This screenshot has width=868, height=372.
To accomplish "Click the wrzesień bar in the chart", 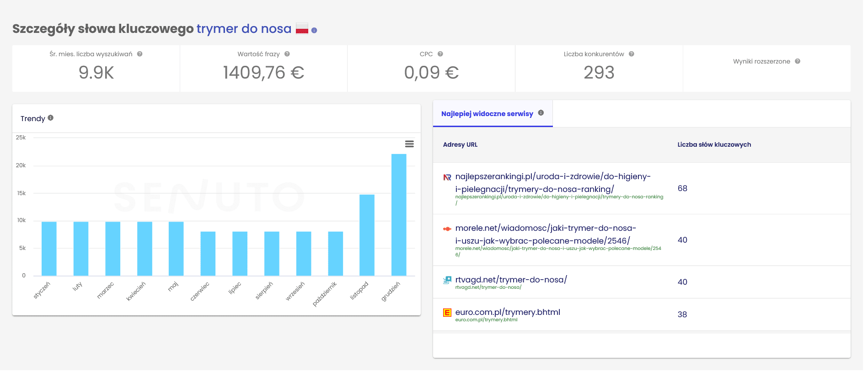I will tap(304, 254).
